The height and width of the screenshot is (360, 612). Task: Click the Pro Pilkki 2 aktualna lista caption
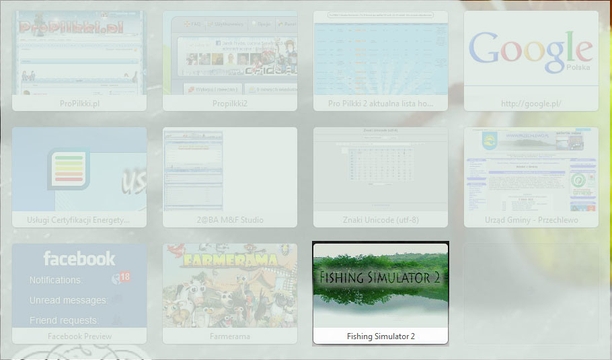381,103
